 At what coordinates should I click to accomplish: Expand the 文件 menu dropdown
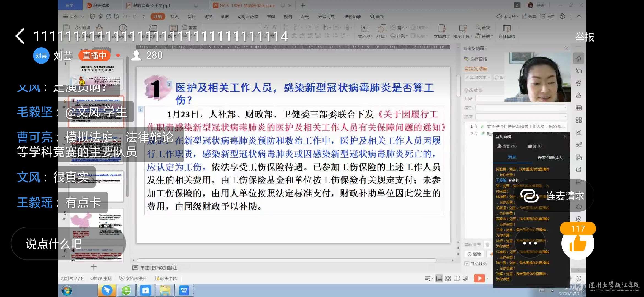click(x=73, y=16)
